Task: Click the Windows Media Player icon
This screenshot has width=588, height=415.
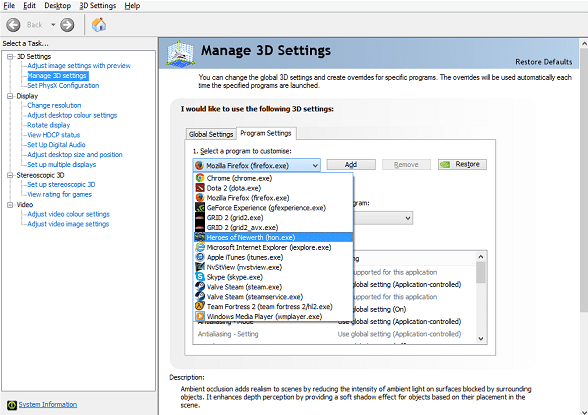Action: click(200, 316)
